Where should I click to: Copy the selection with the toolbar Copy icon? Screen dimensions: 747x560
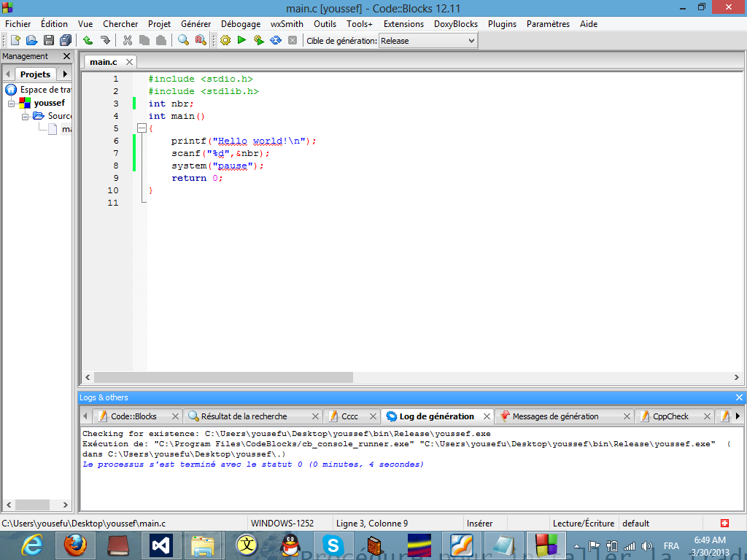coord(144,41)
